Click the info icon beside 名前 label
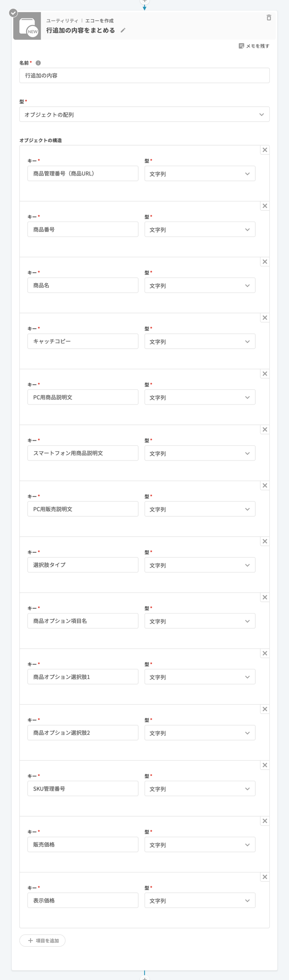Image resolution: width=289 pixels, height=980 pixels. pyautogui.click(x=38, y=63)
